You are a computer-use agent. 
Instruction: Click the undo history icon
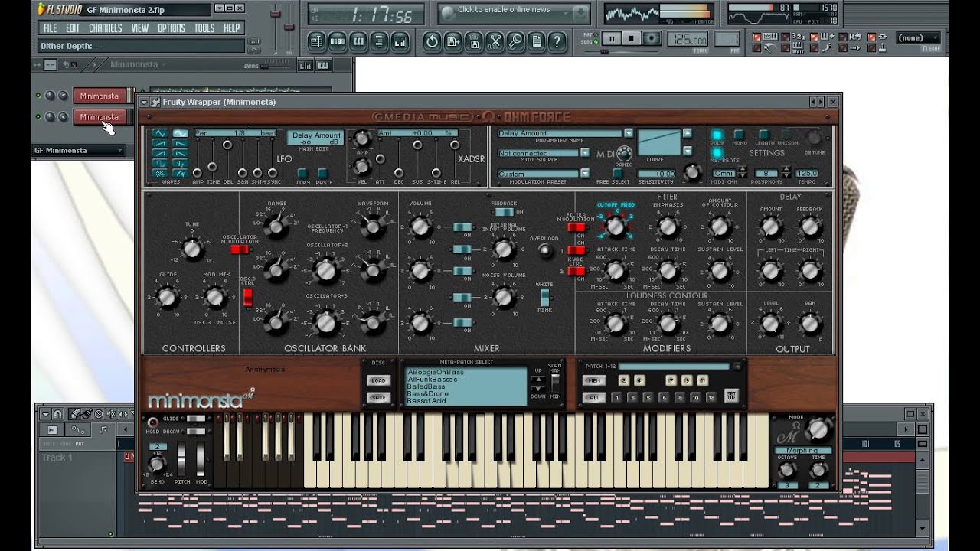(432, 41)
